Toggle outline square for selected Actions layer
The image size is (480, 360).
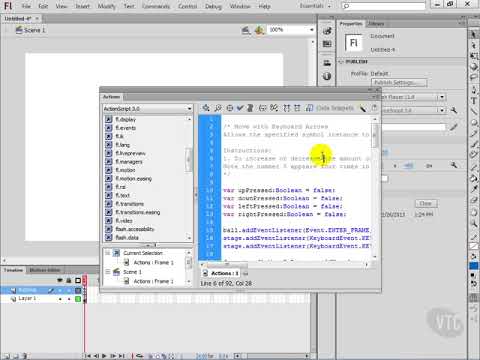78,290
